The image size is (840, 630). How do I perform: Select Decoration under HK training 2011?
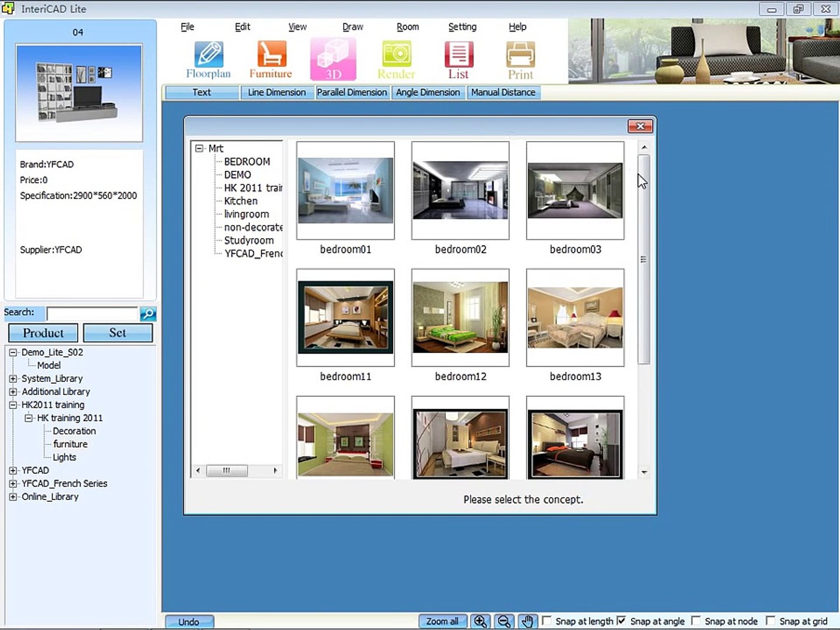[x=74, y=431]
